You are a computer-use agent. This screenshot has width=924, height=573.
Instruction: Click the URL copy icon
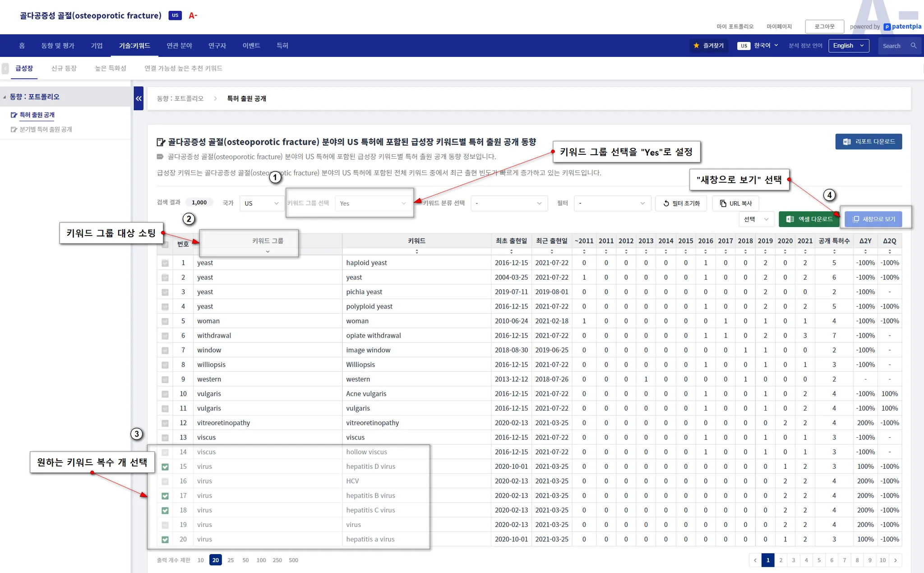(x=723, y=203)
